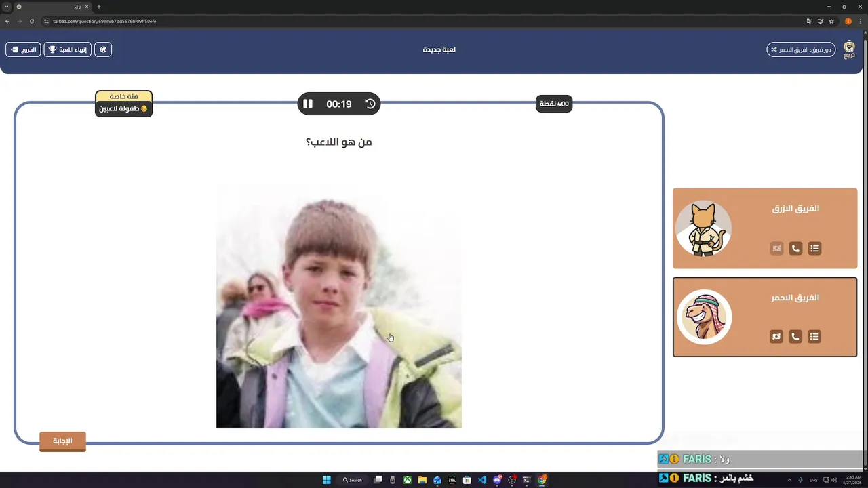Click the طفولة لاعبين category badge
Image resolution: width=868 pixels, height=488 pixels.
(x=123, y=108)
